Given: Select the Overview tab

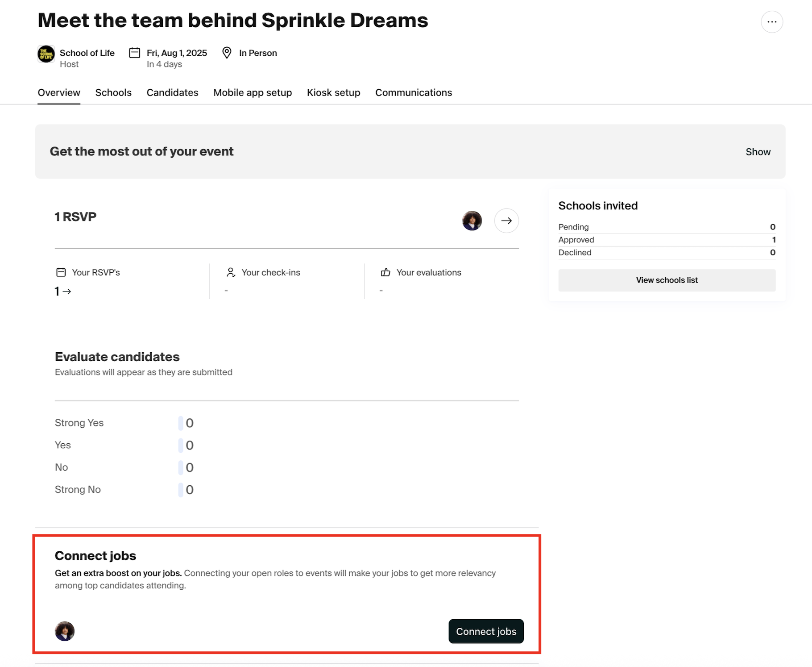Looking at the screenshot, I should (x=59, y=92).
